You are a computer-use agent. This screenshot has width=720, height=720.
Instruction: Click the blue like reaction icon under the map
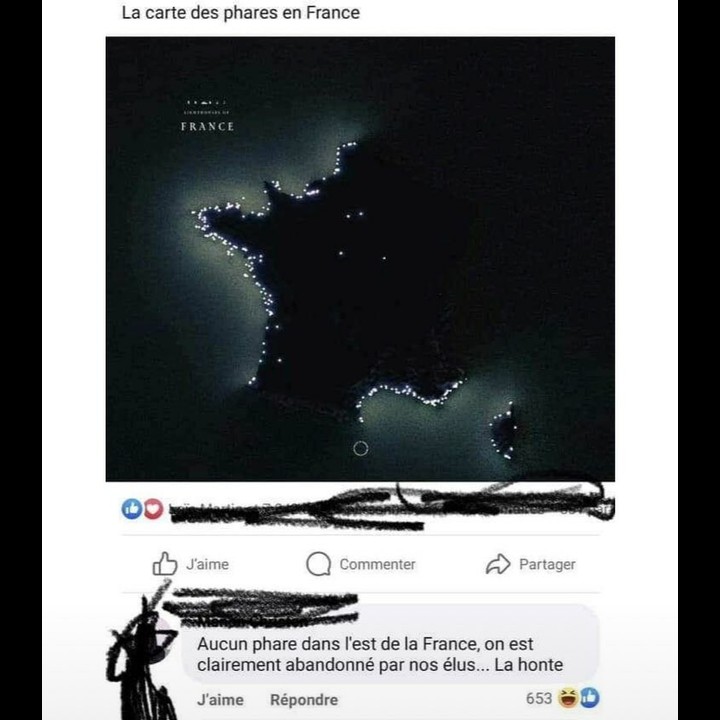132,509
